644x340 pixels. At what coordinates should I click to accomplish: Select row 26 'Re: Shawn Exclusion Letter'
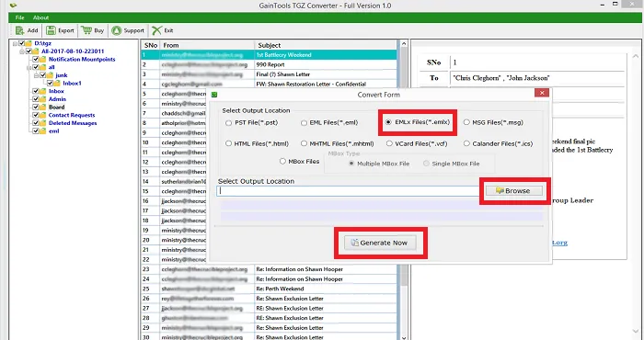coord(270,299)
